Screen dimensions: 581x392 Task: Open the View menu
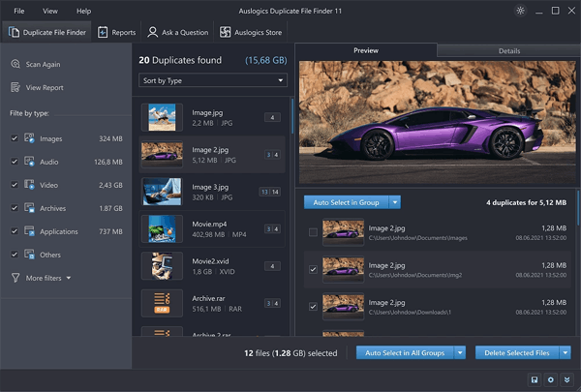(x=50, y=11)
